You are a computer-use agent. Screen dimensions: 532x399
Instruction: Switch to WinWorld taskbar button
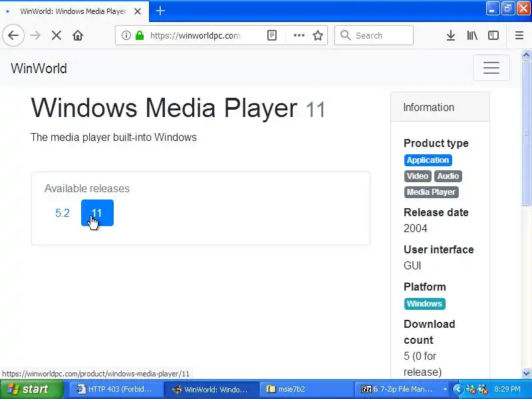point(211,389)
